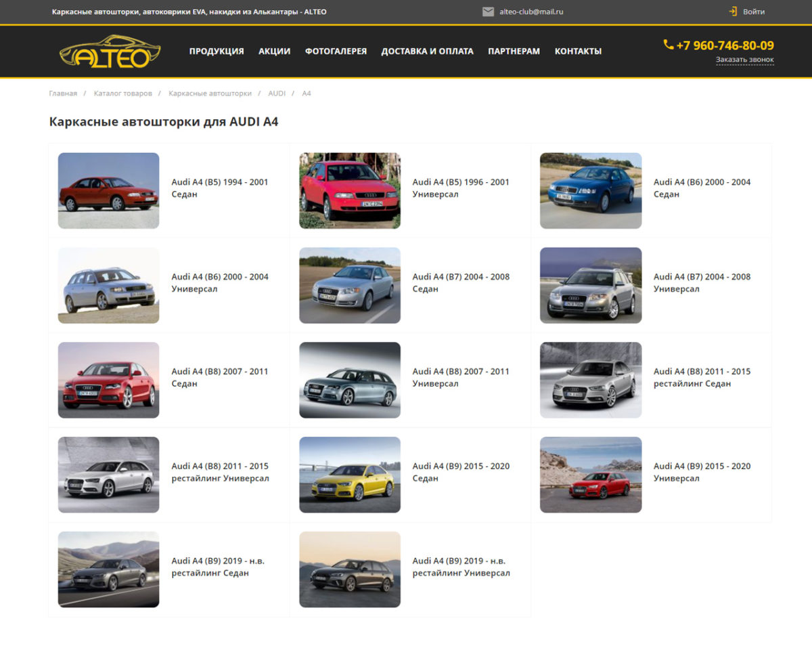The width and height of the screenshot is (812, 650).
Task: Click the page heading Каркасные автошторки для AUDI A4
Action: click(x=164, y=122)
